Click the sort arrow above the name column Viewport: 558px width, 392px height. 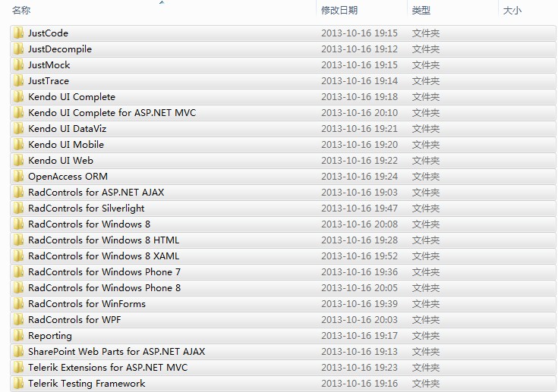[x=161, y=3]
